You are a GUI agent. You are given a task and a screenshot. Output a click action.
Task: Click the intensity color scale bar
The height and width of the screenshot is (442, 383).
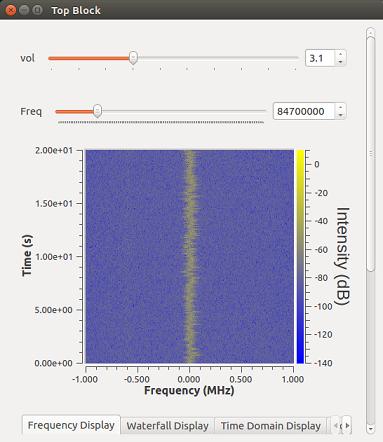coord(300,257)
